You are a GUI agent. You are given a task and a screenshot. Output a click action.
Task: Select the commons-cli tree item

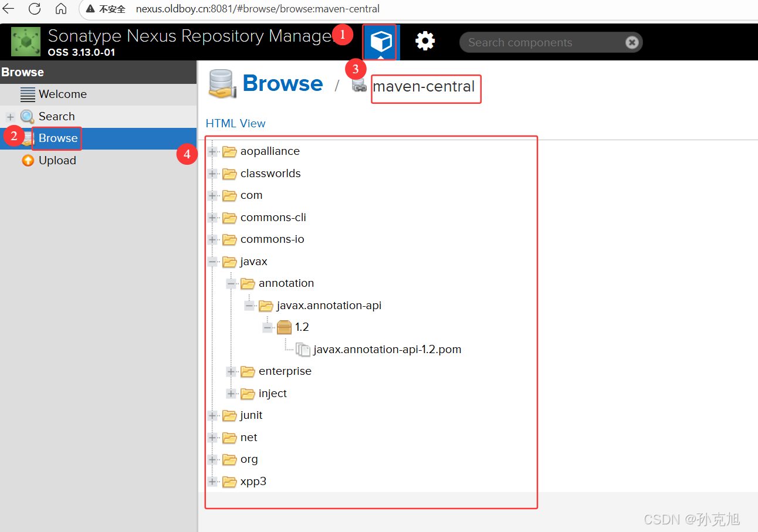(x=273, y=218)
